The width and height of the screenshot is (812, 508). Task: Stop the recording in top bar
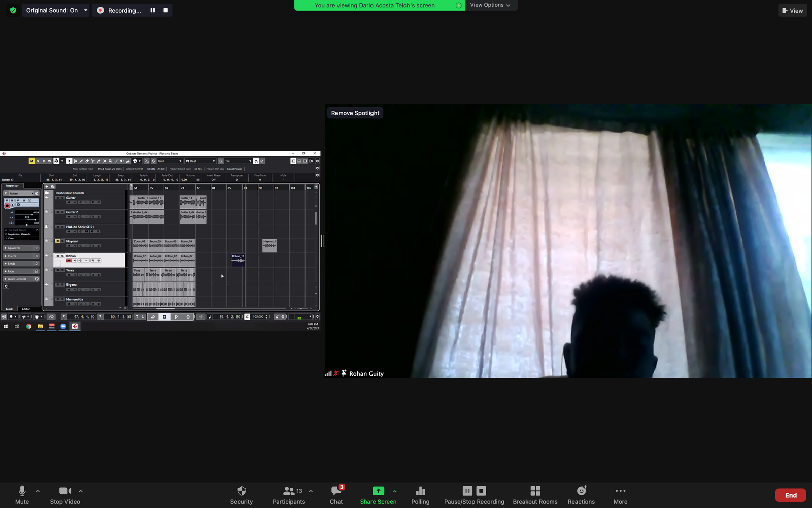pyautogui.click(x=165, y=10)
